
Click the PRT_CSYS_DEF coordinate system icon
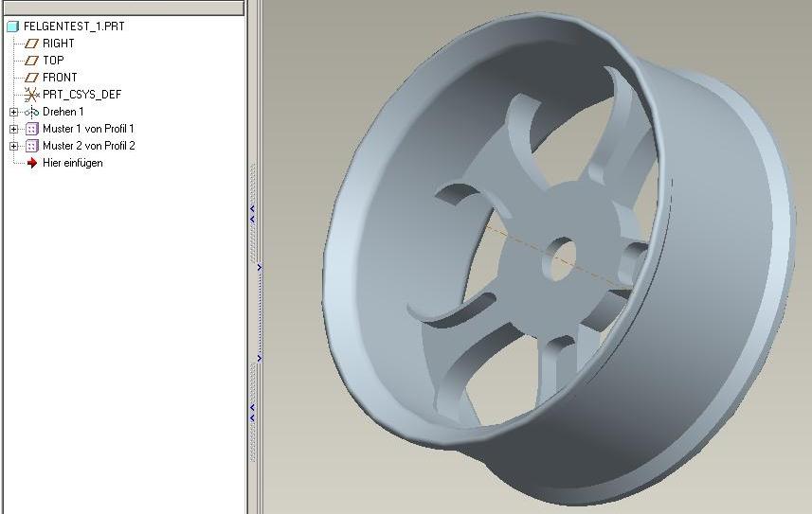click(31, 95)
